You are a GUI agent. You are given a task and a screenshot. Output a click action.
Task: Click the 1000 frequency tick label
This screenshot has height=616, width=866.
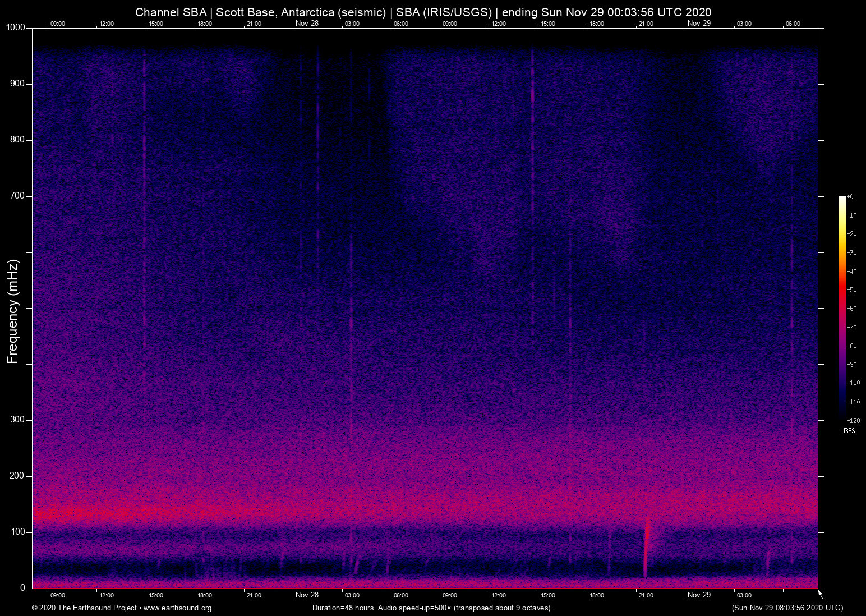[15, 27]
